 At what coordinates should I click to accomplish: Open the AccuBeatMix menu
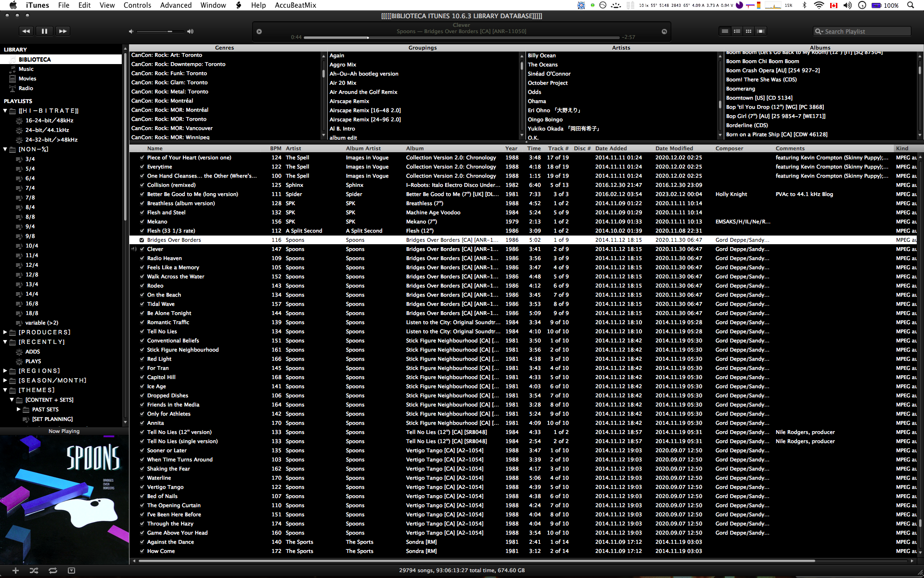(x=295, y=5)
